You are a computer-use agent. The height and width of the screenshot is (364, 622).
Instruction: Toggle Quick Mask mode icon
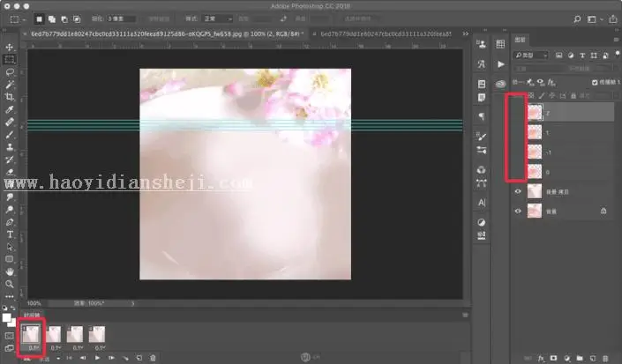9,336
